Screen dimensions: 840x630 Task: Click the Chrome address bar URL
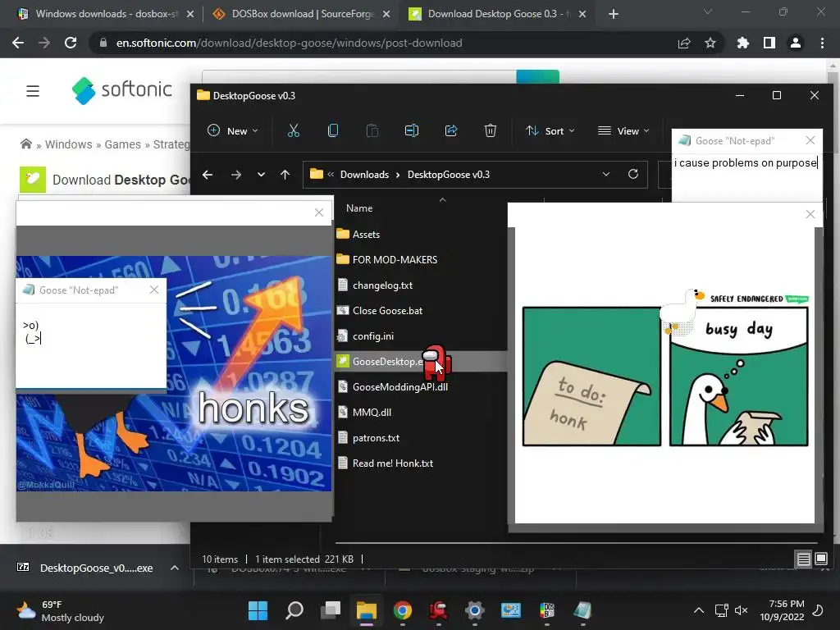coord(289,43)
